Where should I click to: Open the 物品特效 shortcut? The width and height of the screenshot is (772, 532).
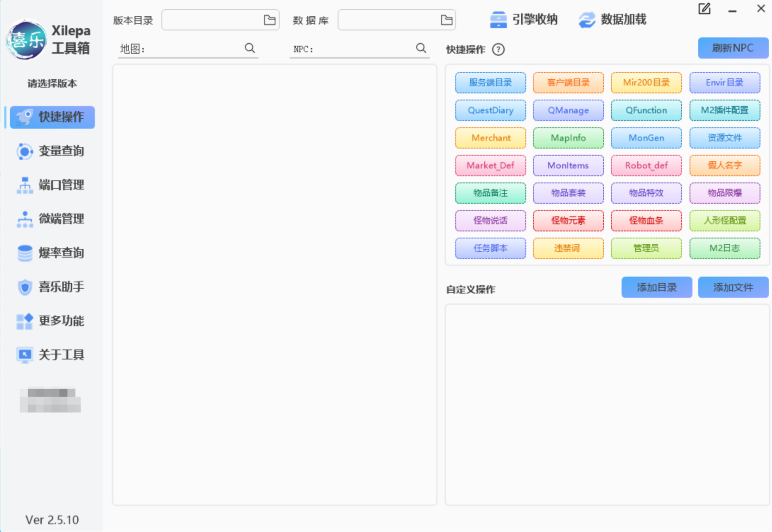click(646, 193)
